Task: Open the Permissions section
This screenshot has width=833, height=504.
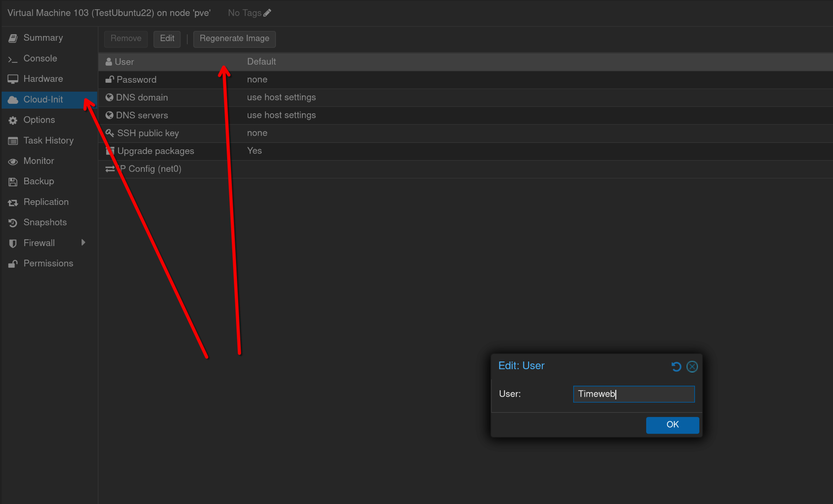Action: point(48,263)
